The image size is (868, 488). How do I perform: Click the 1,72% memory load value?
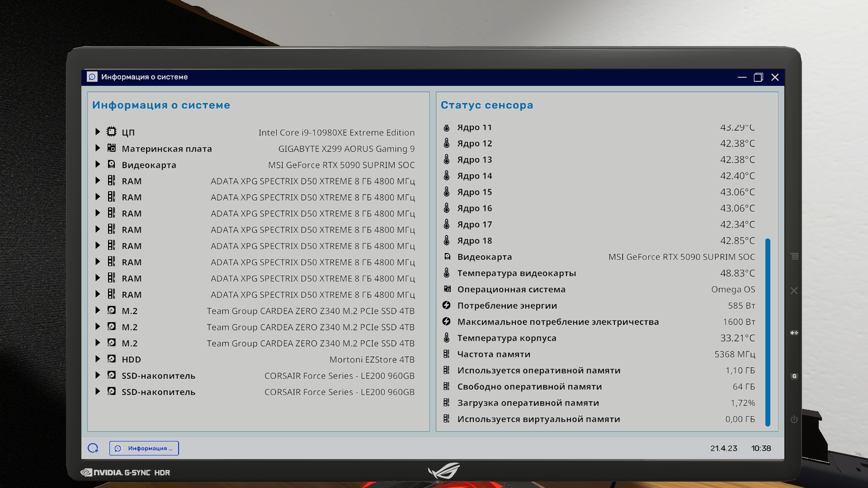743,403
